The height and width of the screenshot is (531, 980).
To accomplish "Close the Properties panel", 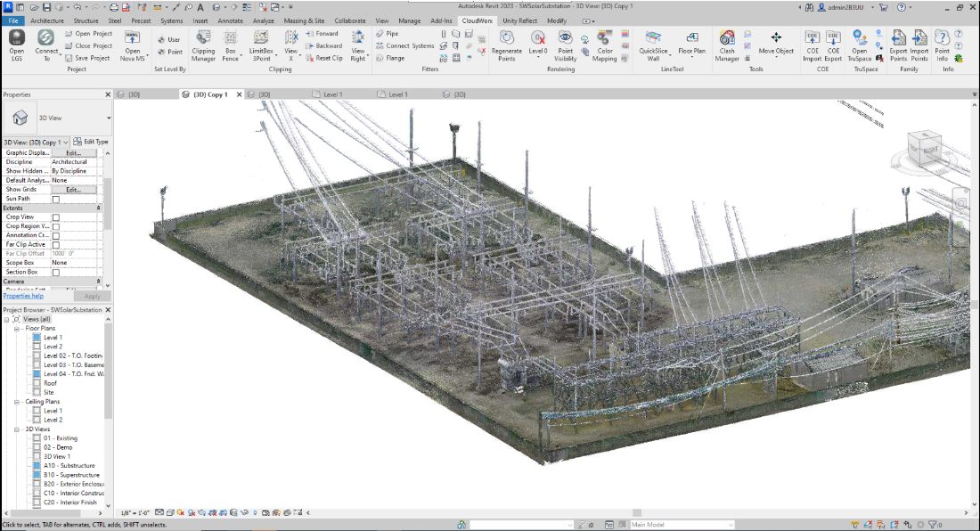I will click(x=108, y=95).
